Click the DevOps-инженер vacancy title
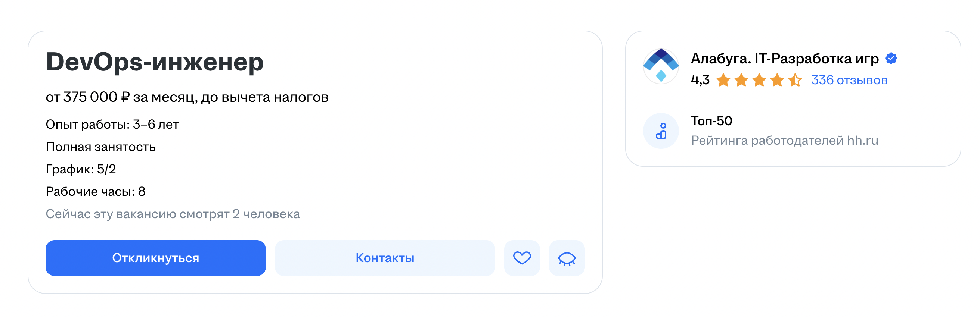Image resolution: width=980 pixels, height=317 pixels. click(x=155, y=62)
